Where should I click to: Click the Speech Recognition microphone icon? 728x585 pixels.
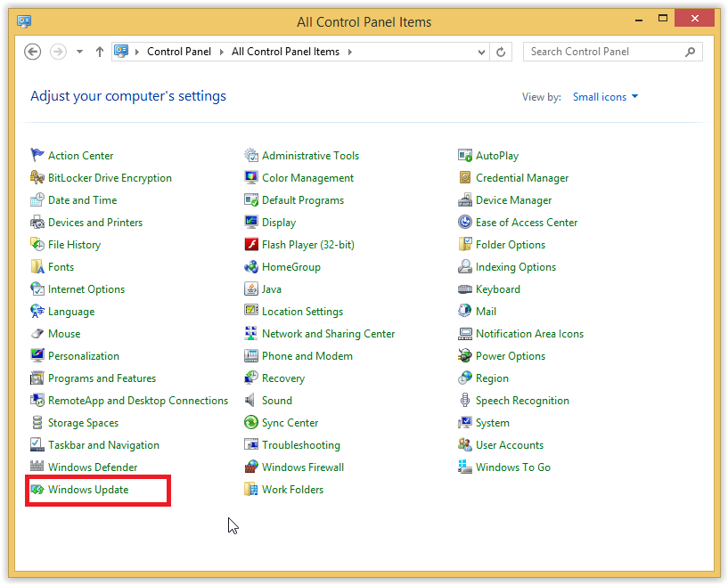point(465,400)
